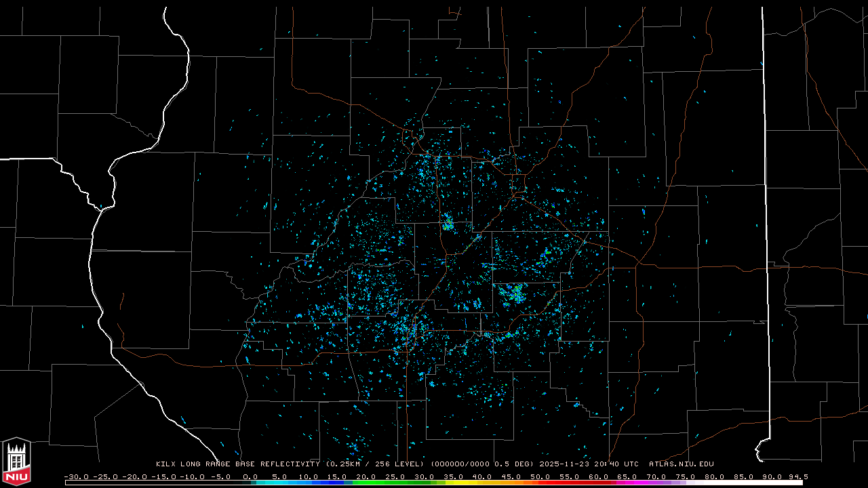Click the 2025-11-23 20:40 UTC timestamp
The height and width of the screenshot is (488, 868).
589,464
